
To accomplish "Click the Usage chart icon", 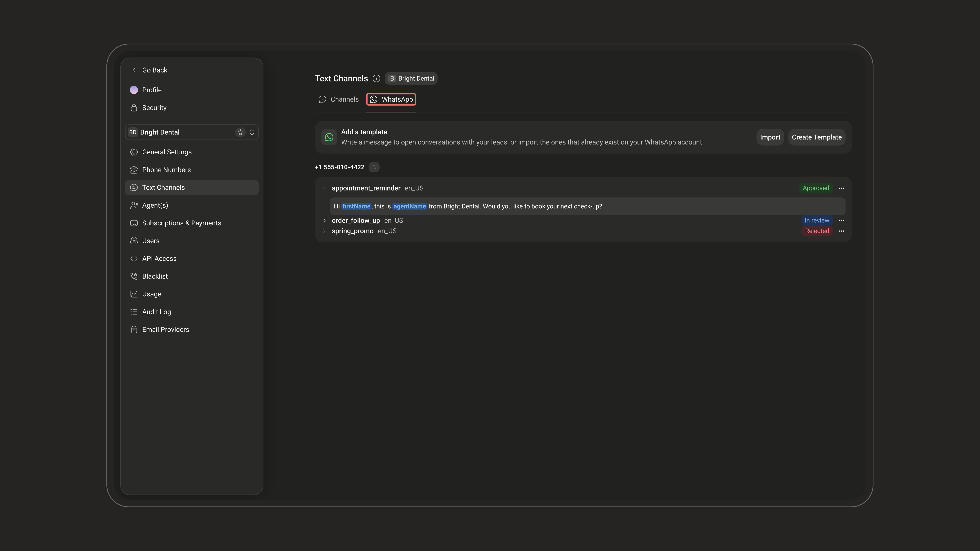I will (x=134, y=294).
